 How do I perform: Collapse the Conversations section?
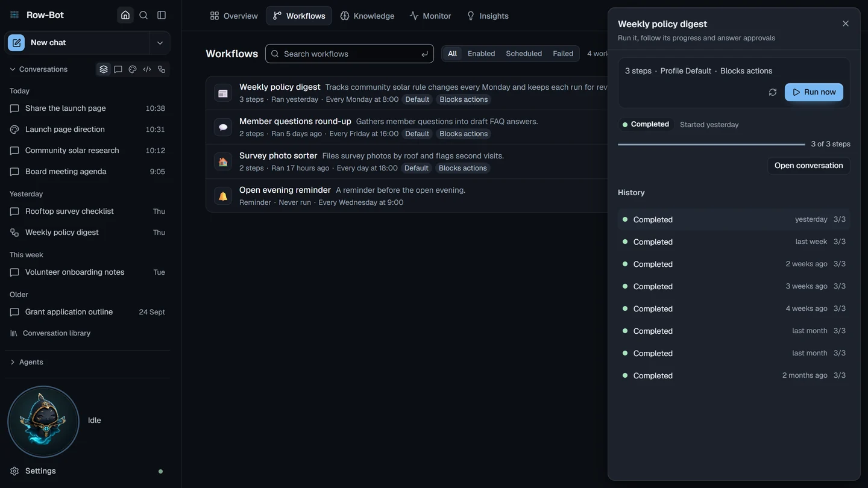(x=38, y=69)
